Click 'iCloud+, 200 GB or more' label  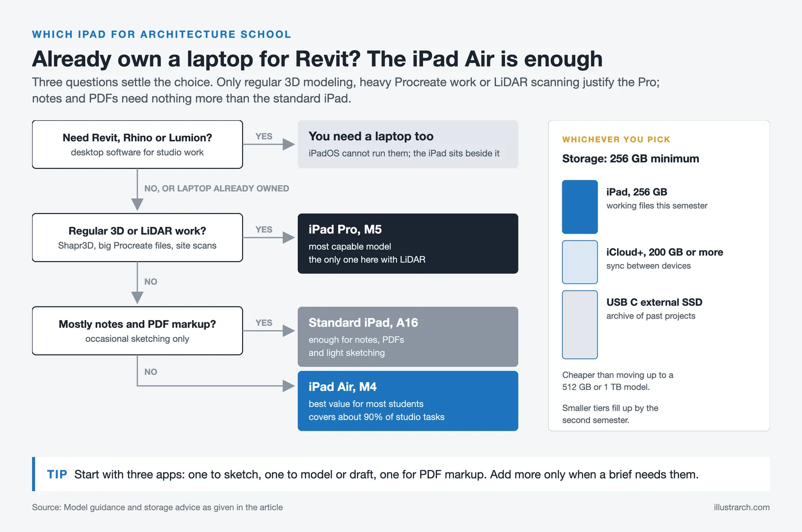665,252
